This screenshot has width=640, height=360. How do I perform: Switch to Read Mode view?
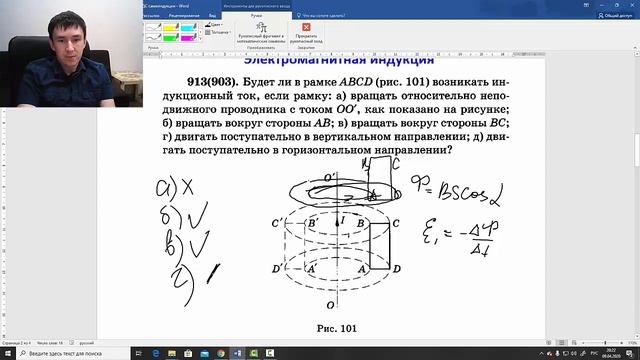(549, 343)
